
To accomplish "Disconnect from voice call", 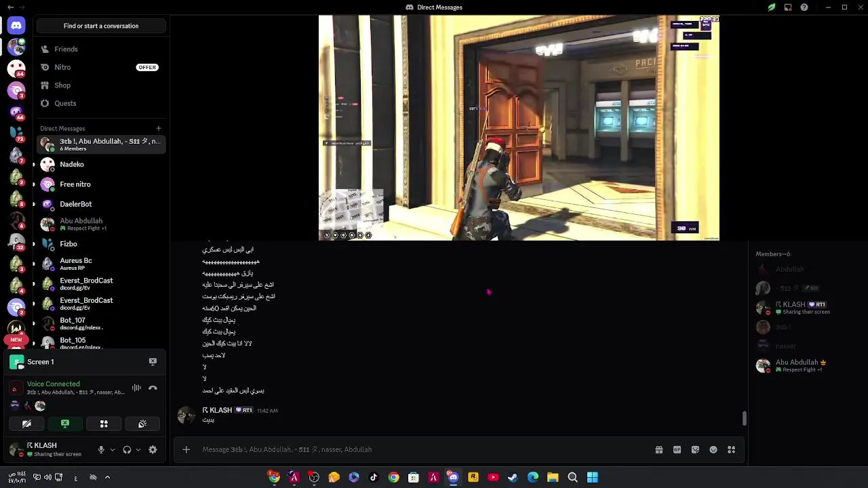I will [153, 388].
